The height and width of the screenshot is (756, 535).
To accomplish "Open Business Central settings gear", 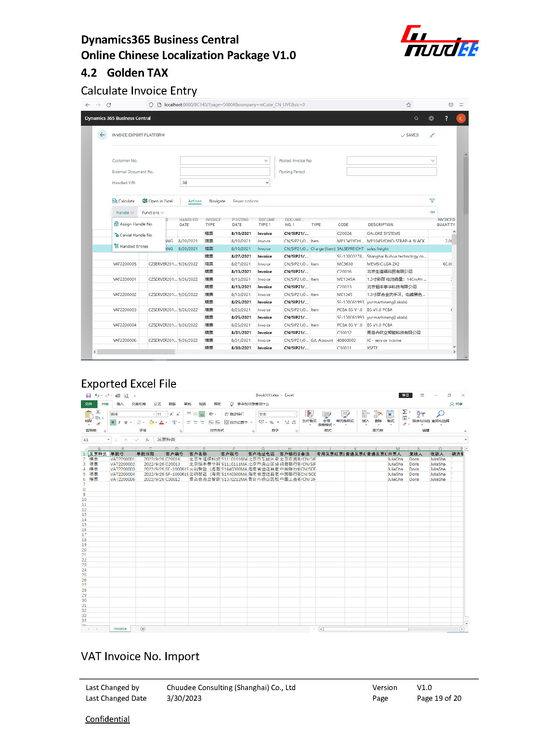I will pyautogui.click(x=431, y=118).
